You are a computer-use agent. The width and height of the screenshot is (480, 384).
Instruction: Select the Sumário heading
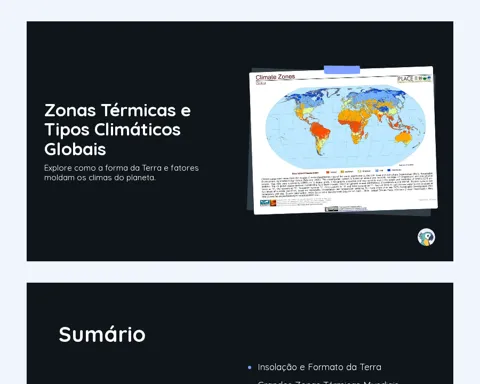click(x=102, y=334)
